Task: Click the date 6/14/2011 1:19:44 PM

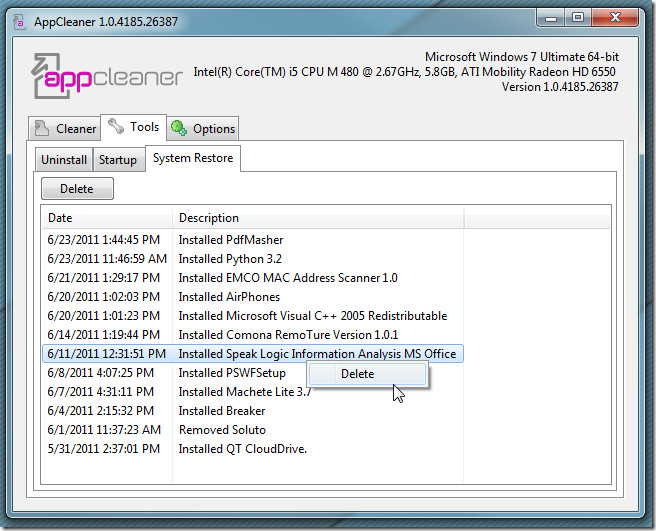Action: click(x=104, y=335)
